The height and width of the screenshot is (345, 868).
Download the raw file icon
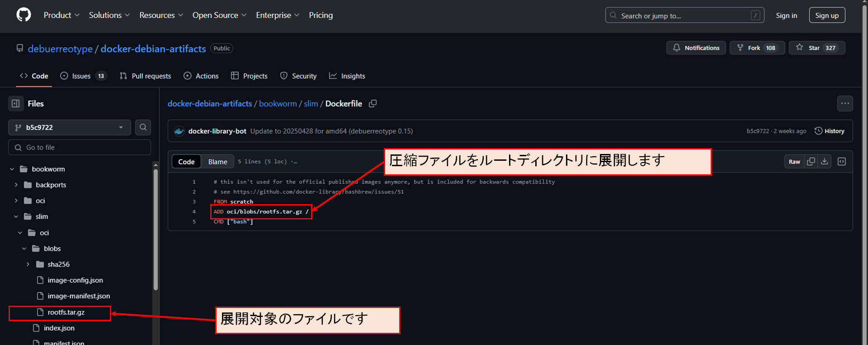[x=825, y=162]
